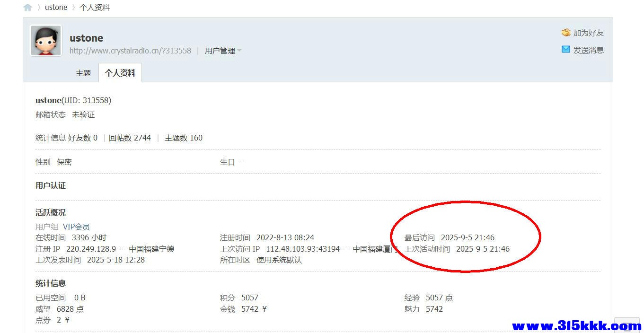Expand the 用户管理 dropdown menu
Screen dimensions: 644x333
point(223,51)
